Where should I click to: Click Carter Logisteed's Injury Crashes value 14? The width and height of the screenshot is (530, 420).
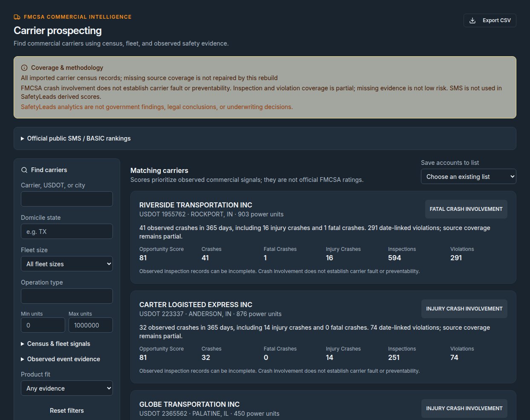pos(330,357)
